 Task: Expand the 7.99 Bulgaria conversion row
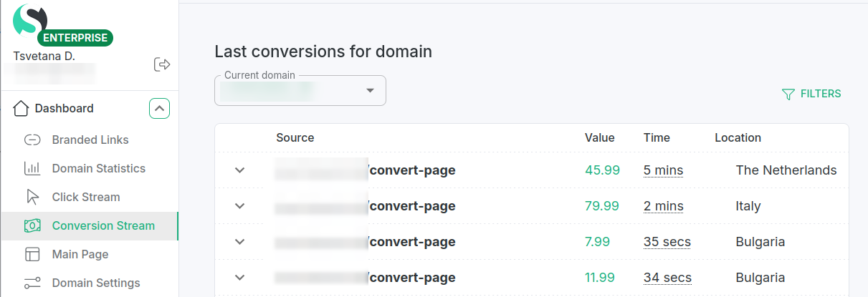240,242
